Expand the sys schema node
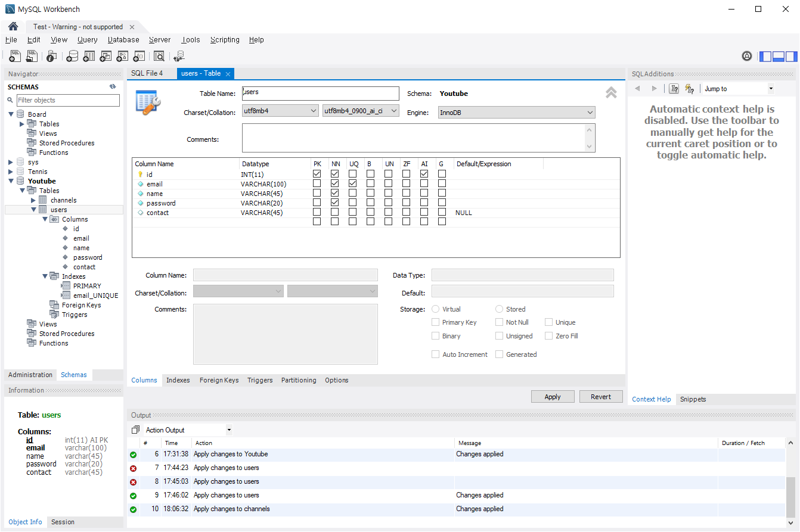 point(11,162)
